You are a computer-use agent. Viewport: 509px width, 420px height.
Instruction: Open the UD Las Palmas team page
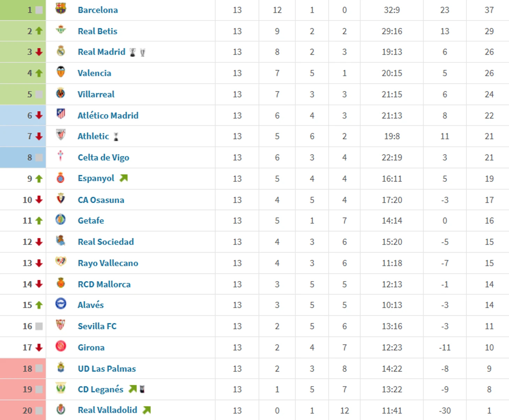(x=107, y=369)
